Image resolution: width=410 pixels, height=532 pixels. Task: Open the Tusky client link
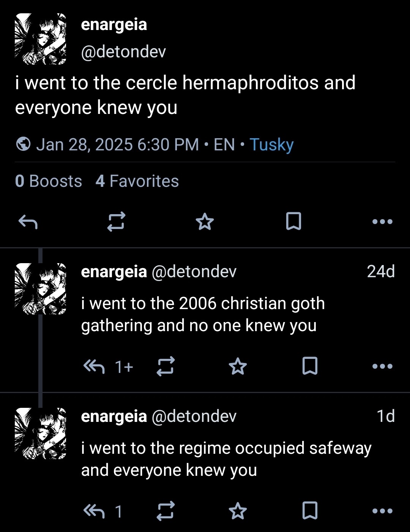(x=271, y=145)
